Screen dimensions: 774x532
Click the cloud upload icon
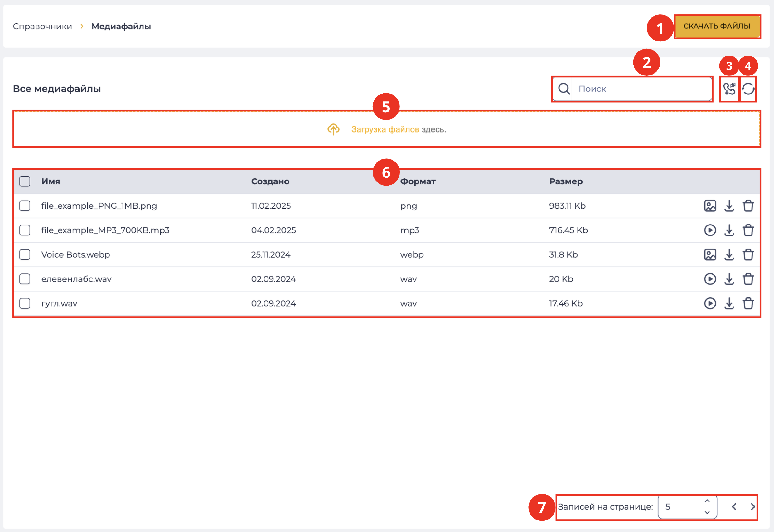pos(333,129)
